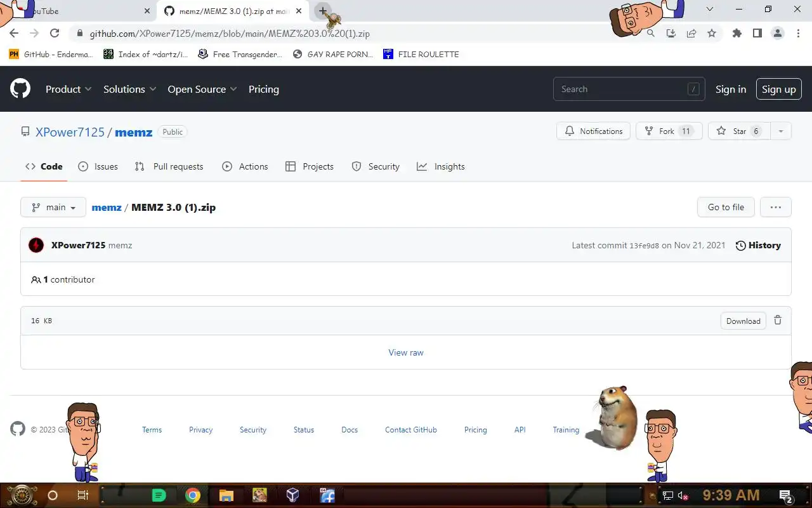Click the GitHub octocat logo in header

pos(20,89)
